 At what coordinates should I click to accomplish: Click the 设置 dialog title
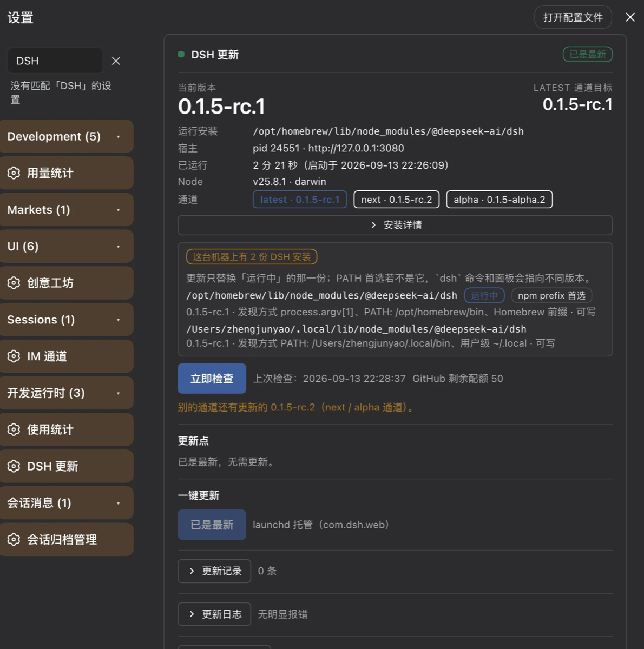click(21, 17)
